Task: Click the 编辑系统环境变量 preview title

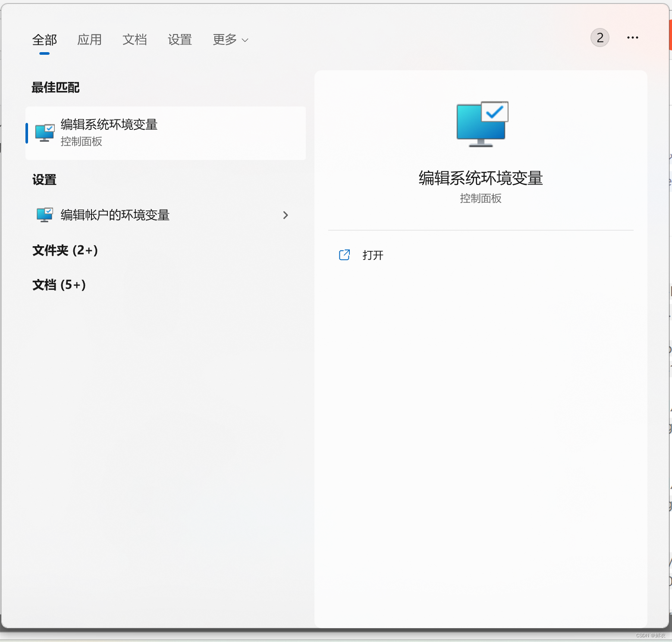Action: click(480, 178)
